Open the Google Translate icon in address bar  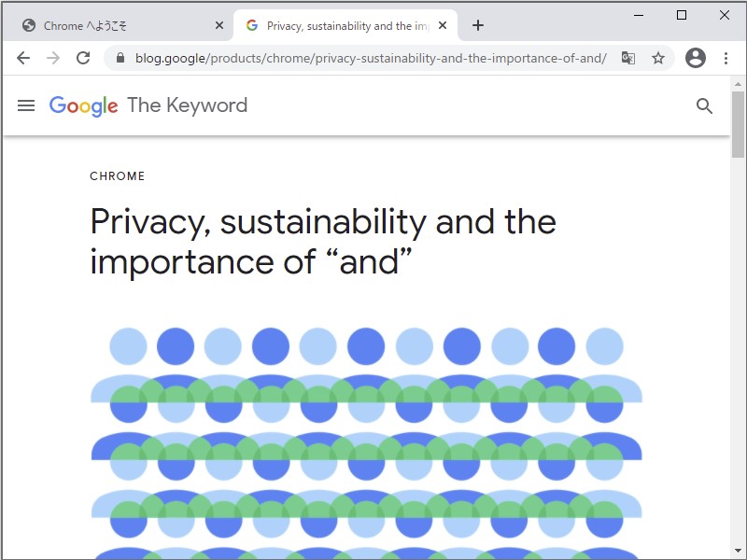[x=628, y=58]
